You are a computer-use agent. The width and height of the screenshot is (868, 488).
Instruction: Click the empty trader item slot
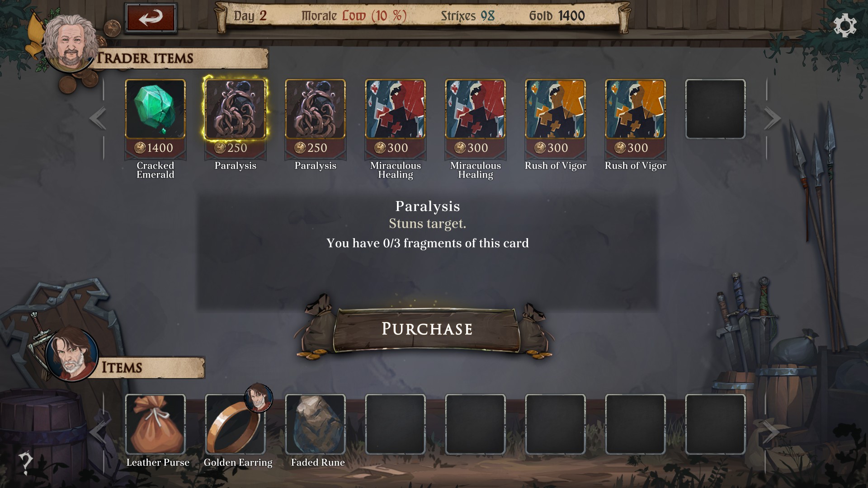(x=715, y=109)
